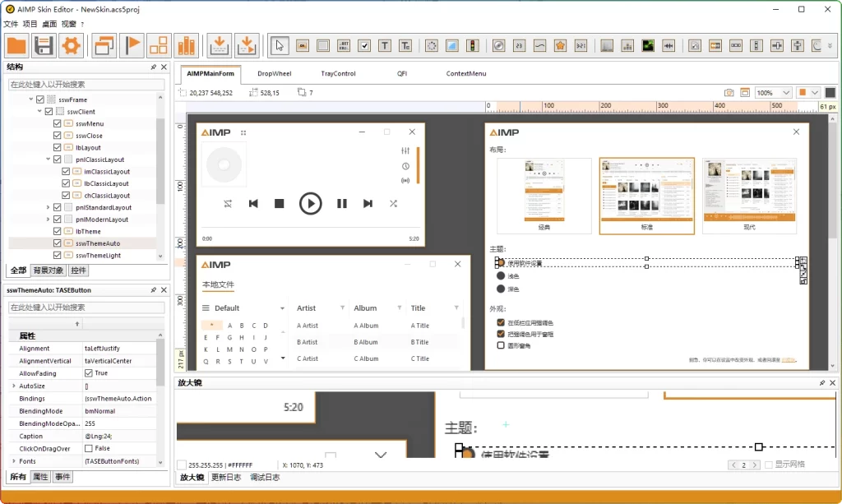Open editor settings via the gear icon
This screenshot has height=504, width=842.
pos(72,45)
